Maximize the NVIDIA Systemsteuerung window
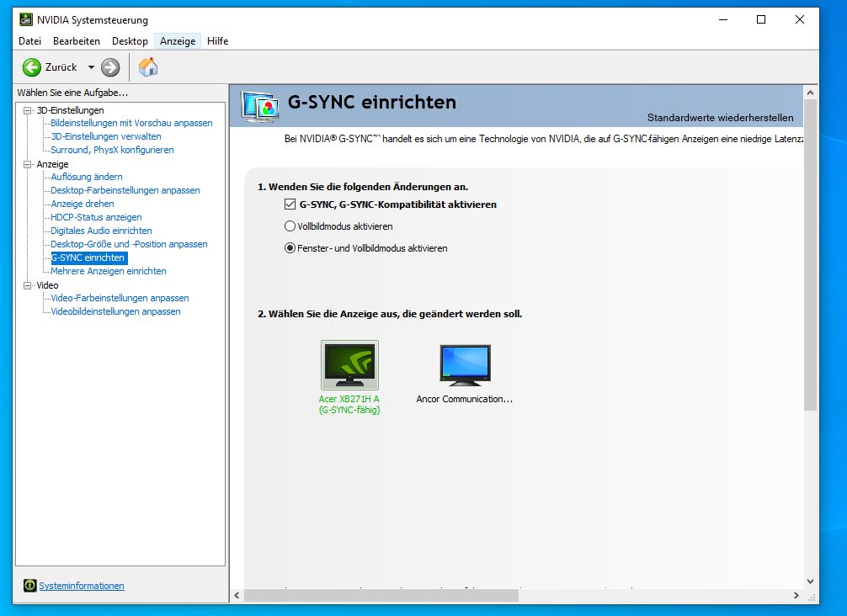The width and height of the screenshot is (847, 616). point(761,20)
